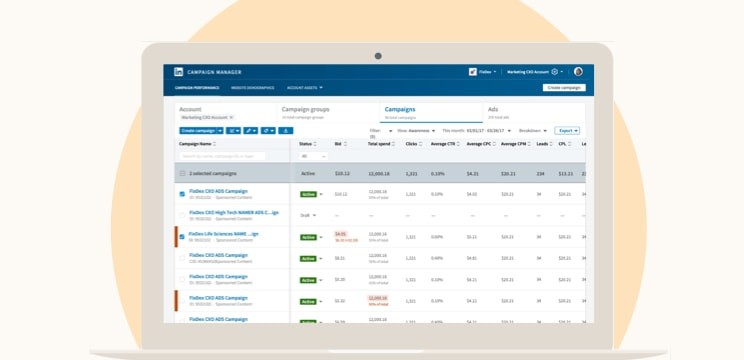Sort by Average CPM column icon

(x=529, y=144)
